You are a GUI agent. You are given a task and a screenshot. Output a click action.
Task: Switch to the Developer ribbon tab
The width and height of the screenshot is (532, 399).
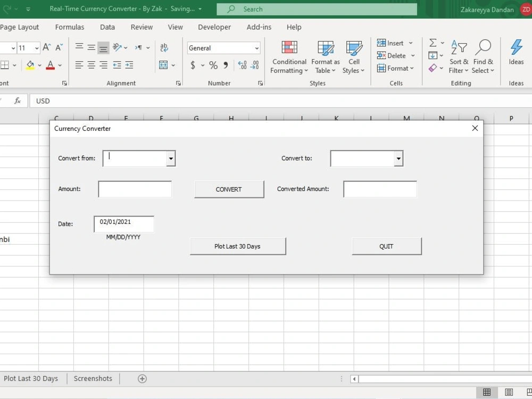214,27
